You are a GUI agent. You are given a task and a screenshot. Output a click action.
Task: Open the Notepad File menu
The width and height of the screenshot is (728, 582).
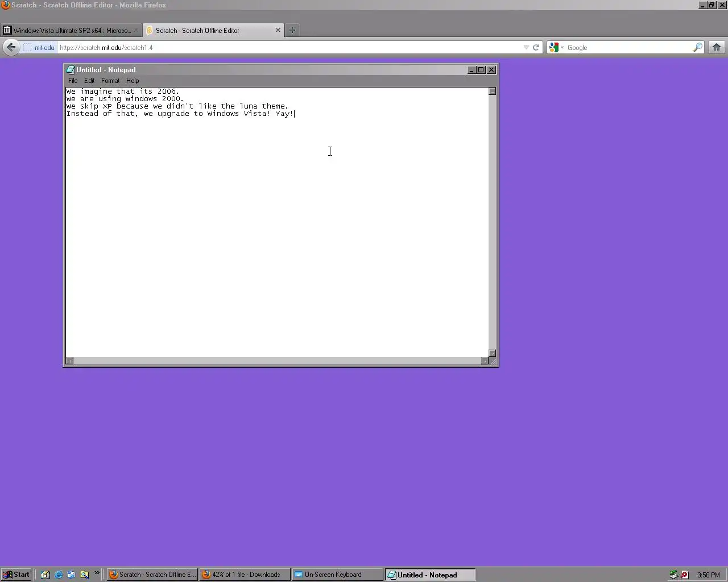coord(73,81)
